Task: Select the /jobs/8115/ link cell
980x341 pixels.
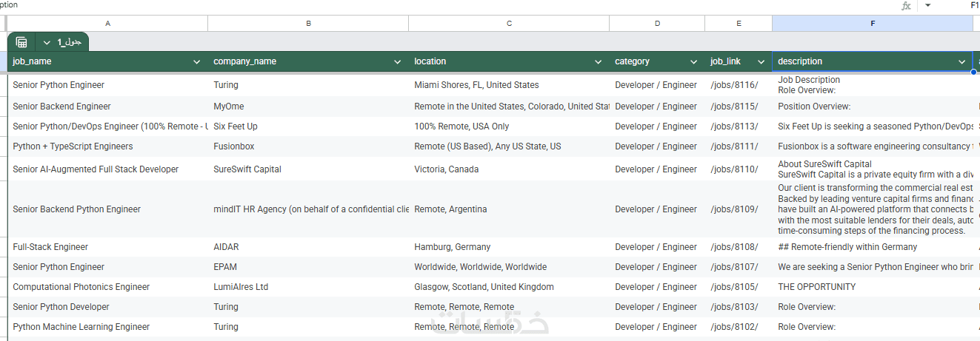Action: (x=739, y=107)
